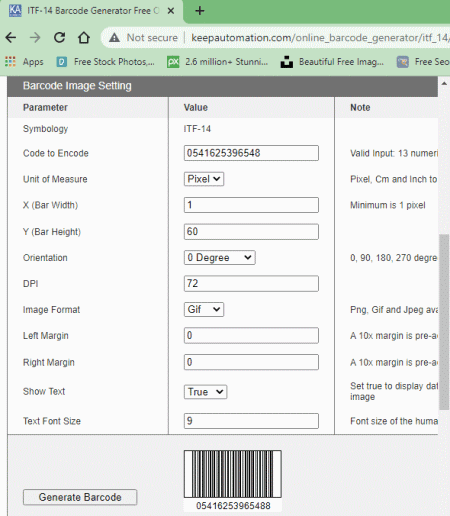Image resolution: width=450 pixels, height=516 pixels.
Task: Click the Parameter column header
Action: (x=45, y=108)
